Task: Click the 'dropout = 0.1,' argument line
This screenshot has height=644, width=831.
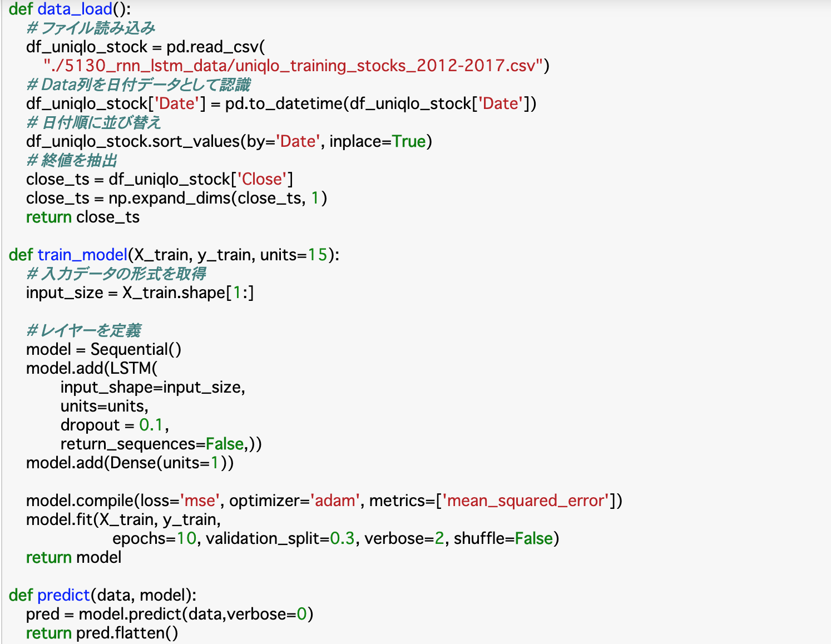Action: pos(115,425)
